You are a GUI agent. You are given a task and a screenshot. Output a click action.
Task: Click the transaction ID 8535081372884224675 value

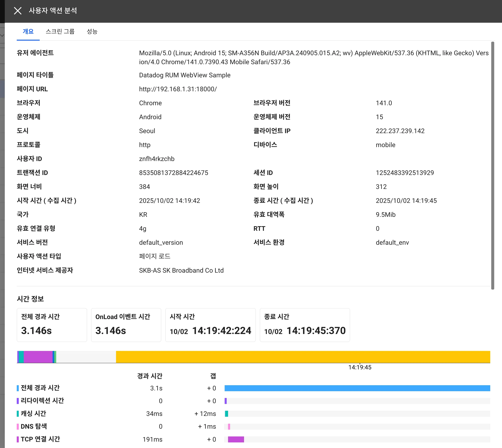tap(174, 173)
